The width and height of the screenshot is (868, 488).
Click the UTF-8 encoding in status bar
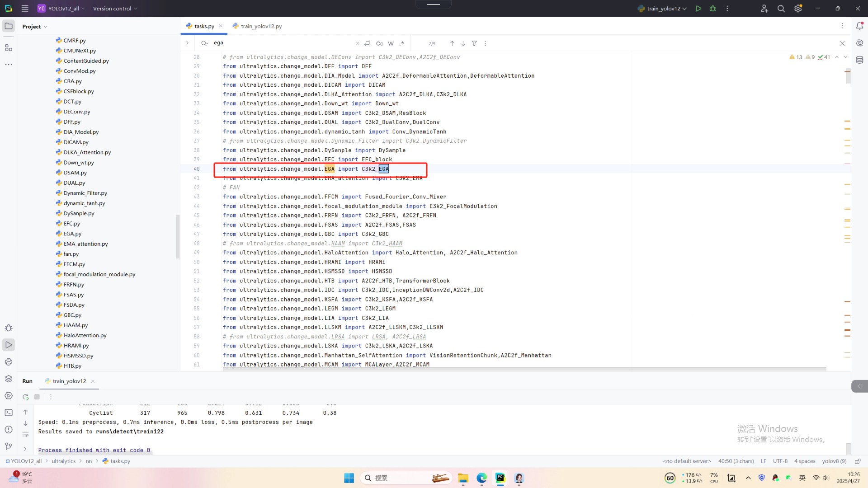pyautogui.click(x=780, y=461)
